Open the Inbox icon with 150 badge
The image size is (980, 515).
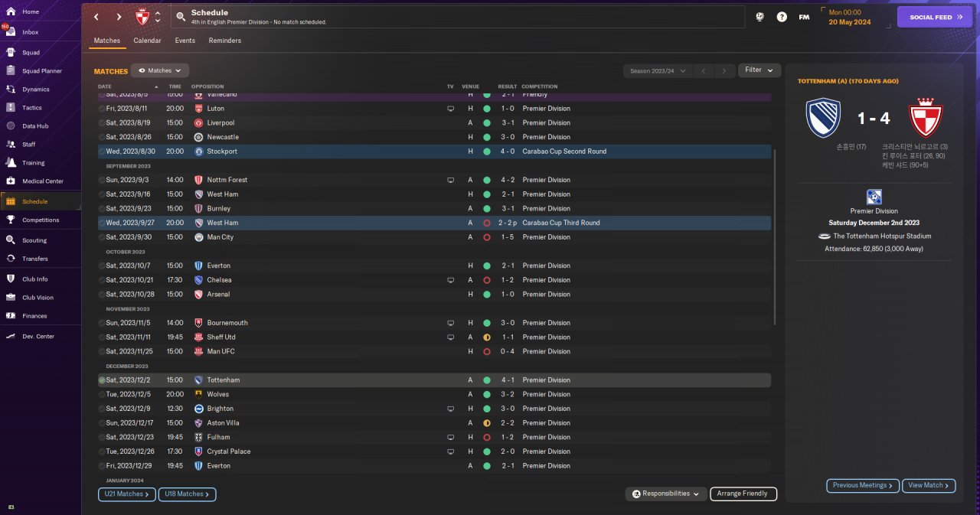click(x=11, y=32)
